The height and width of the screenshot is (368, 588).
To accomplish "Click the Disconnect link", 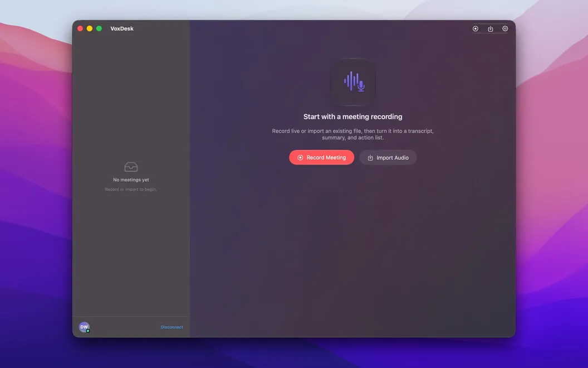I will 171,327.
